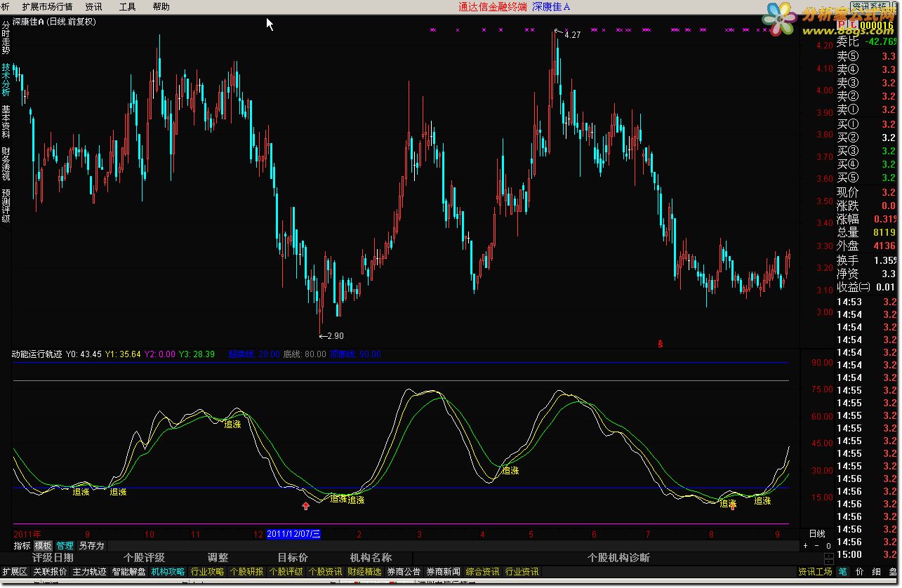The height and width of the screenshot is (588, 902).
Task: Open the 帮助 menu
Action: pos(161,6)
